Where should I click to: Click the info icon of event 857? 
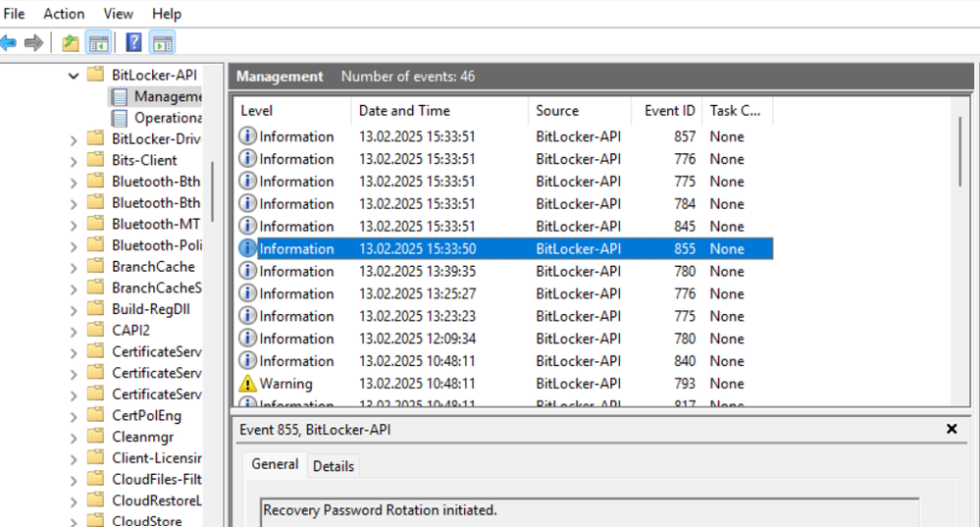point(247,135)
